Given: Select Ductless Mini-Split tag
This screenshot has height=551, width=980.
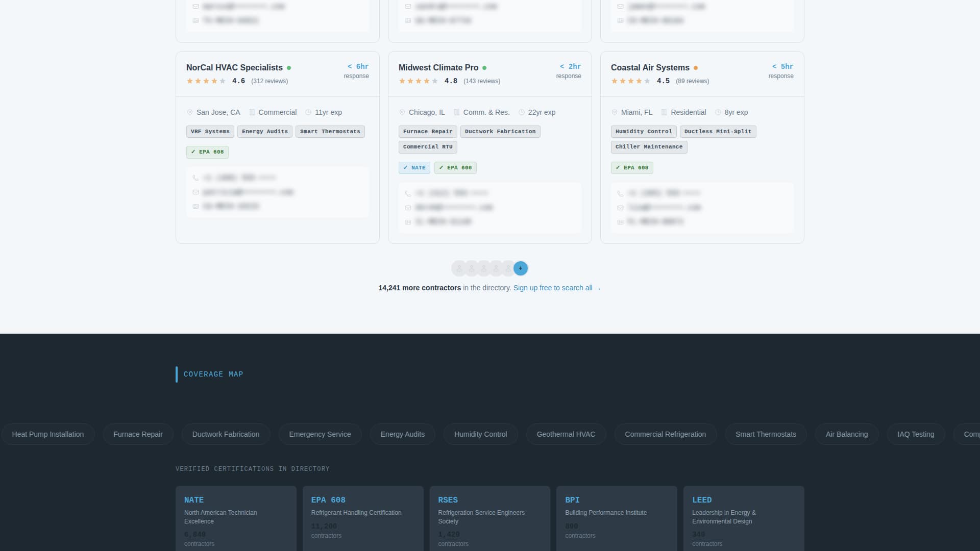Looking at the screenshot, I should click(x=718, y=132).
